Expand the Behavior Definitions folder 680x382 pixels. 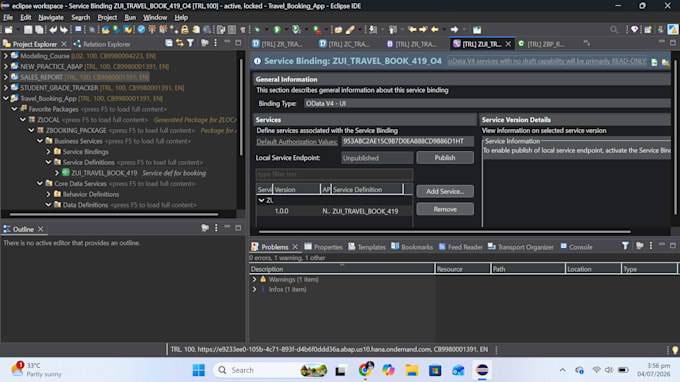[x=49, y=194]
